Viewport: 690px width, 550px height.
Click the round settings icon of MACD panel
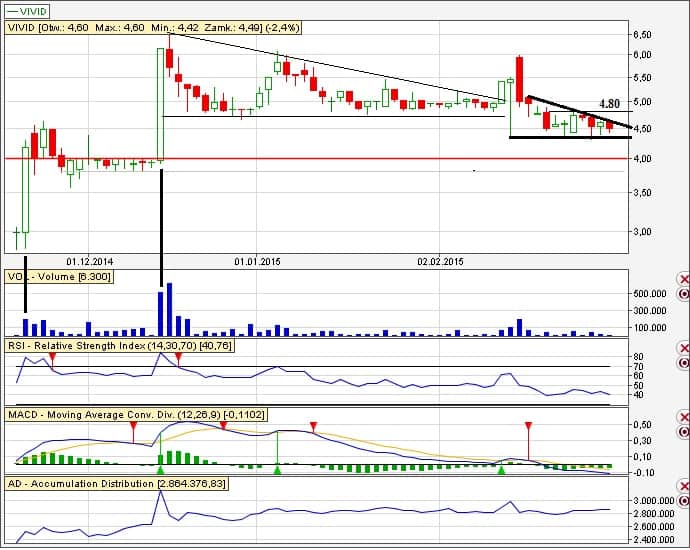(x=684, y=433)
